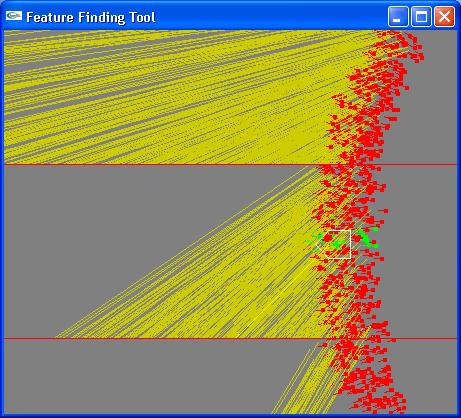This screenshot has height=418, width=461.
Task: Click inside the white pentagon selection marker
Action: click(337, 244)
